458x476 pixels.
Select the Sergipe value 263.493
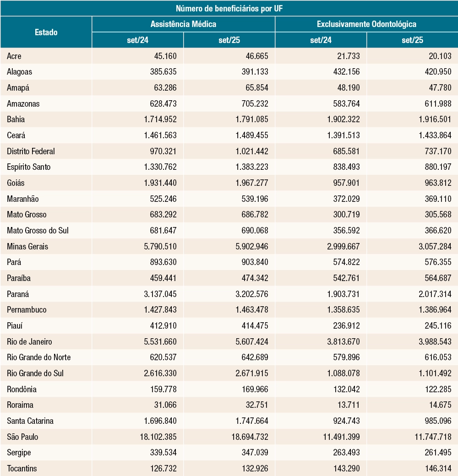tap(346, 453)
